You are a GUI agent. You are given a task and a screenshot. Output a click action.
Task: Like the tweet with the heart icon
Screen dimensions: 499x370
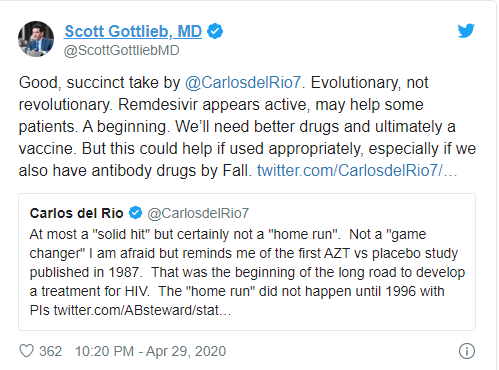26,351
